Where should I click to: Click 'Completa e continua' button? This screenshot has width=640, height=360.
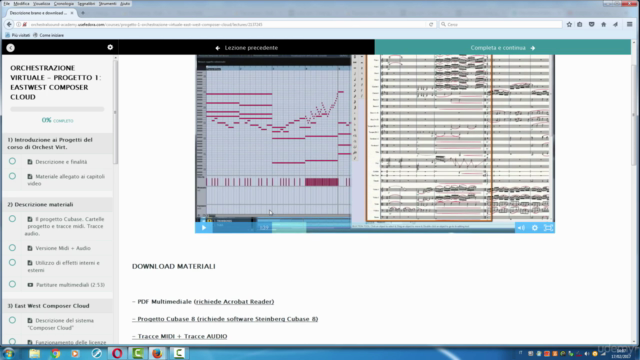[502, 47]
